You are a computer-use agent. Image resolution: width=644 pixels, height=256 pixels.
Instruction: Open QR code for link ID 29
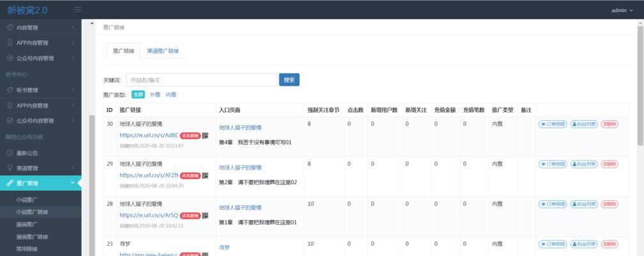(205, 175)
